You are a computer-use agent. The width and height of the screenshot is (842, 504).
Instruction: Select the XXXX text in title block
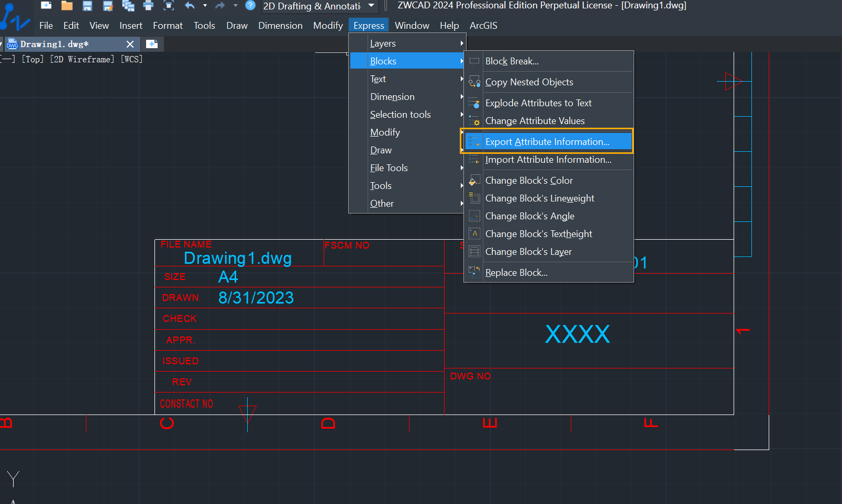tap(578, 334)
